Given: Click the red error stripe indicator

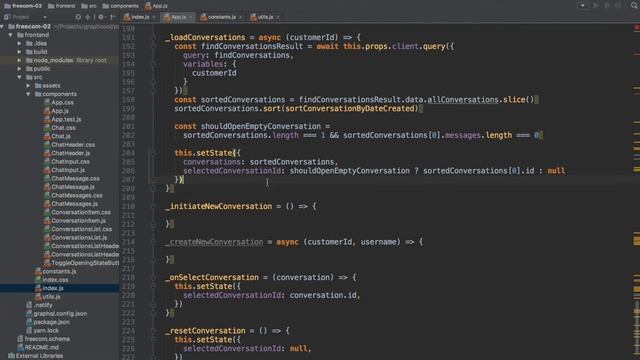Looking at the screenshot, I should (636, 28).
